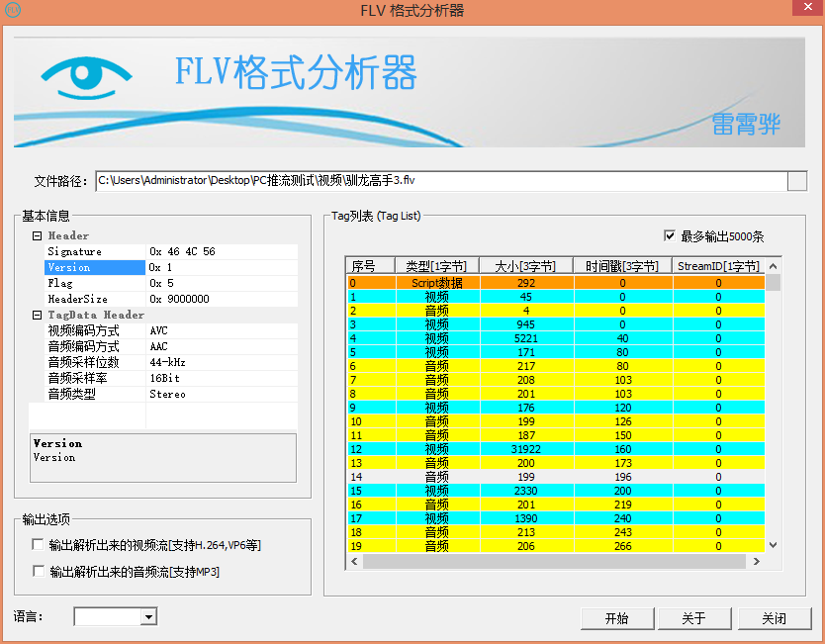
Task: Enable output of parsed audio stream checkbox
Action: coord(38,571)
